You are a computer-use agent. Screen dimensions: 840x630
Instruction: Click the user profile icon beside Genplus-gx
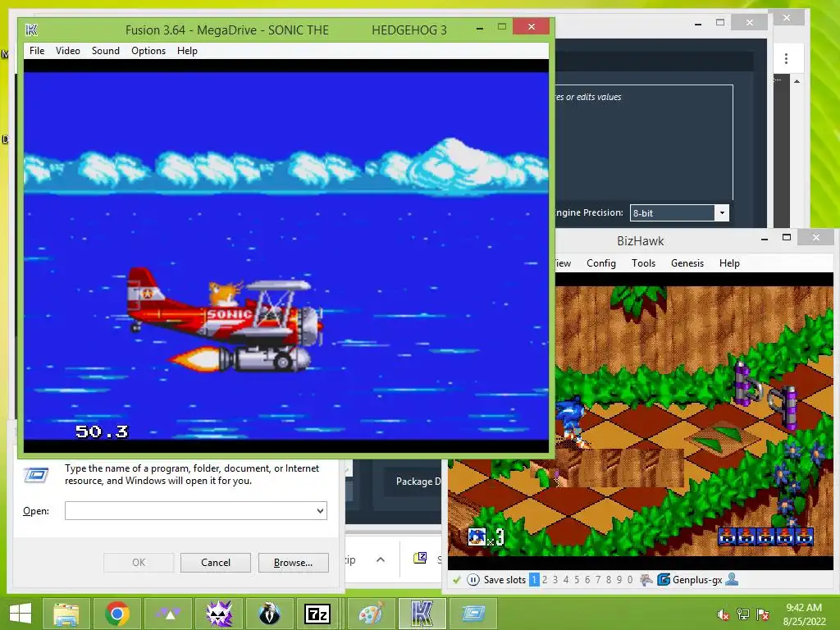[x=732, y=580]
